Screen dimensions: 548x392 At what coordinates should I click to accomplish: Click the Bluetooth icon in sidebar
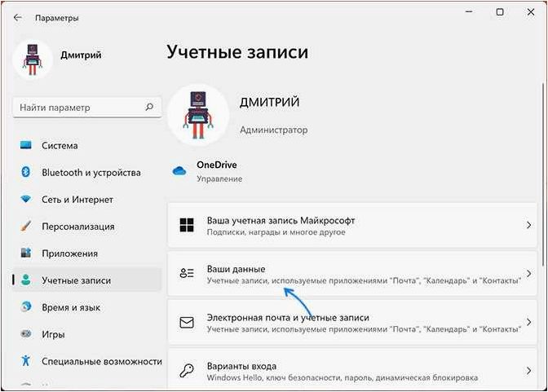26,172
